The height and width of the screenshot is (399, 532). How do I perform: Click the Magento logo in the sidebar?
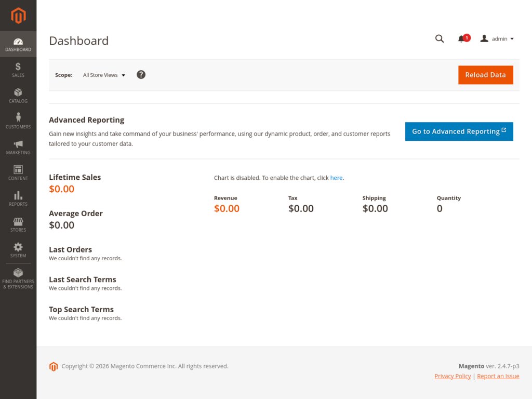[x=18, y=16]
